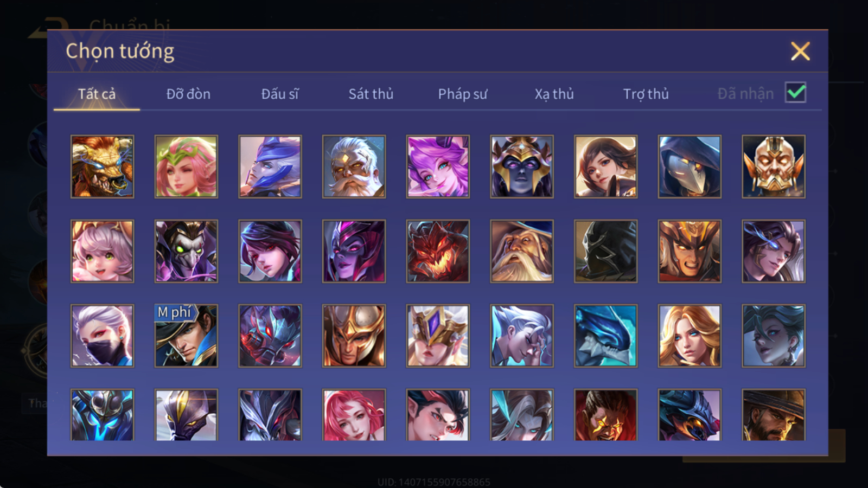
Task: Choose the red demon monster hero
Action: tap(438, 251)
